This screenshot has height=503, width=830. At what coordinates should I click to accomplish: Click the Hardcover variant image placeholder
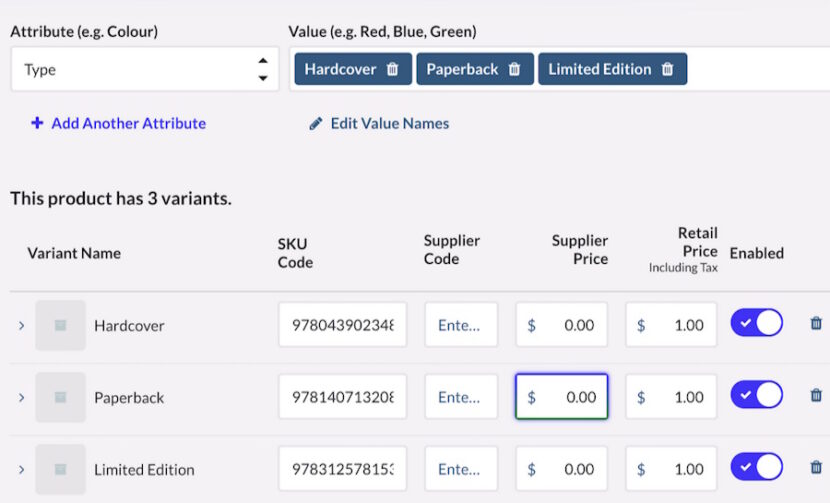click(x=60, y=325)
